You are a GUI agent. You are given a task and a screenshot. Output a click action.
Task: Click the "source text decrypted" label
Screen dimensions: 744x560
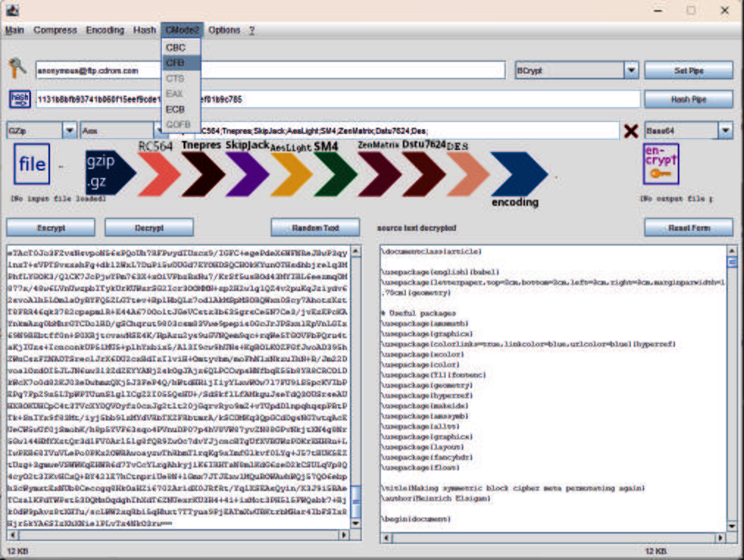[417, 228]
